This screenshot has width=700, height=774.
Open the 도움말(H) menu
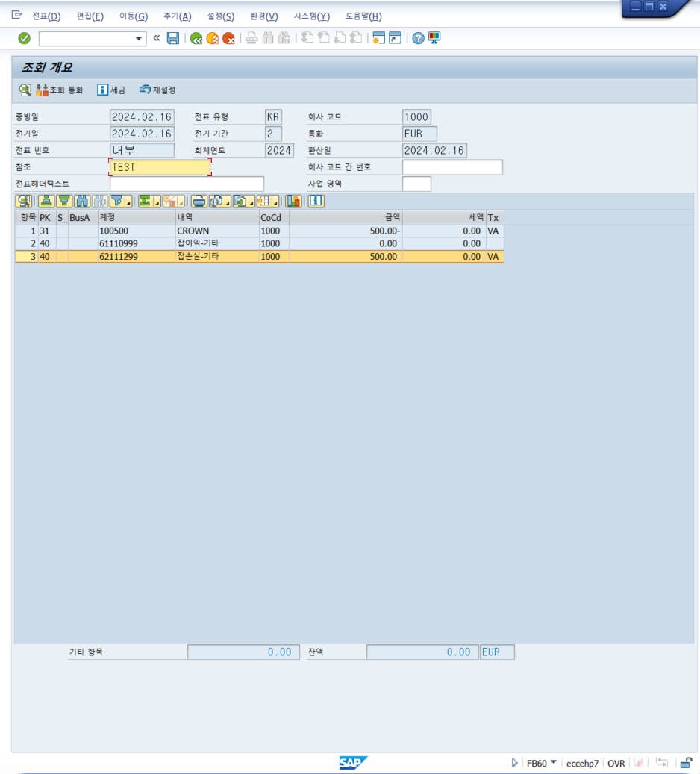point(363,16)
